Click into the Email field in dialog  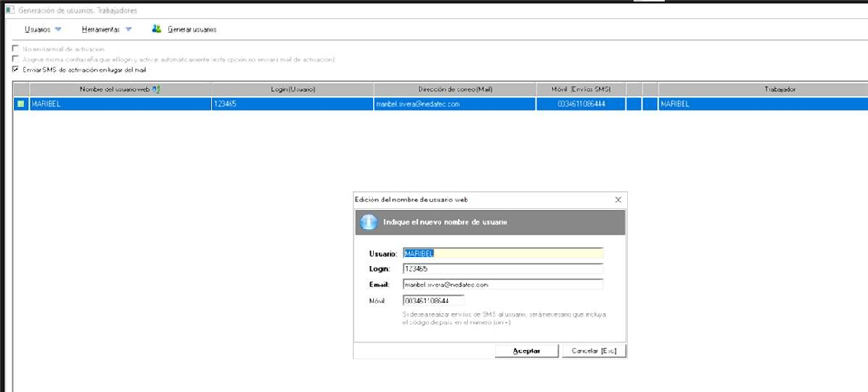tap(502, 285)
